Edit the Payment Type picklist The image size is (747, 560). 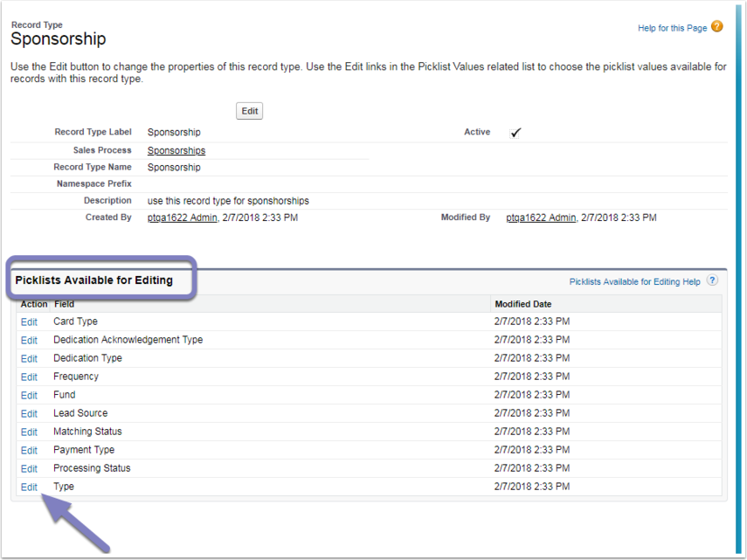(x=29, y=451)
